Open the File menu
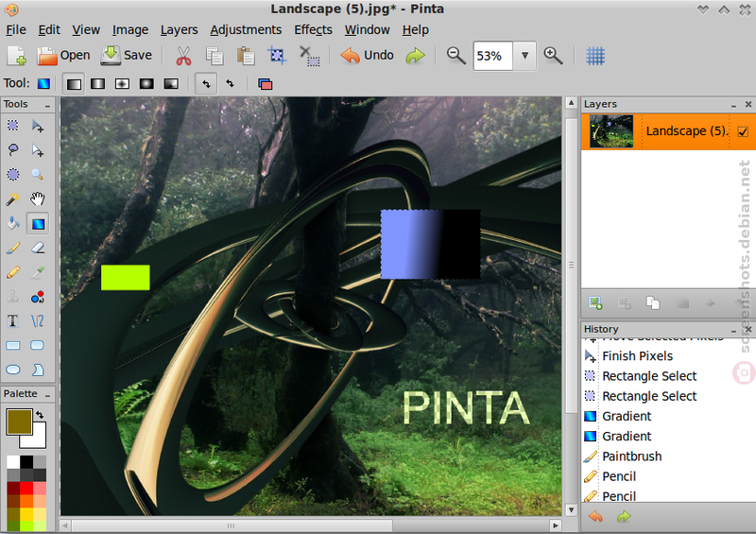Image resolution: width=756 pixels, height=534 pixels. click(16, 30)
